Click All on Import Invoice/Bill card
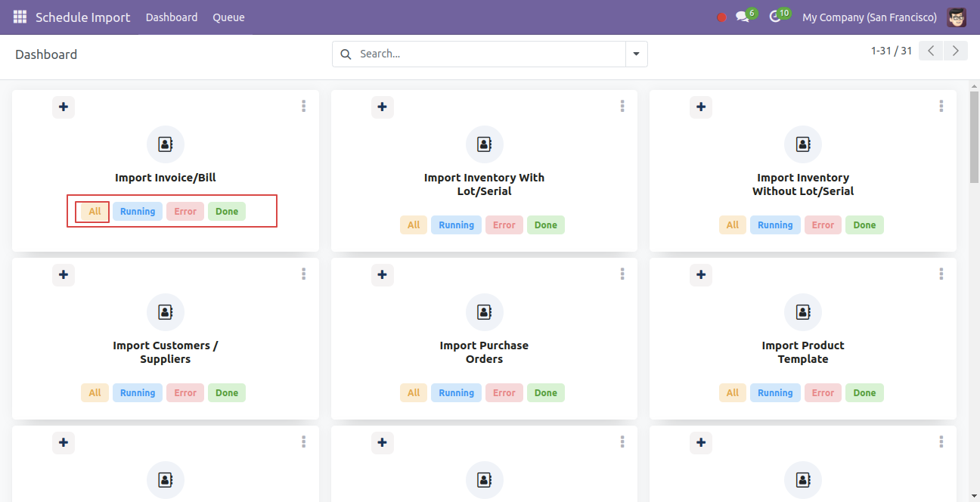The height and width of the screenshot is (502, 980). point(95,212)
